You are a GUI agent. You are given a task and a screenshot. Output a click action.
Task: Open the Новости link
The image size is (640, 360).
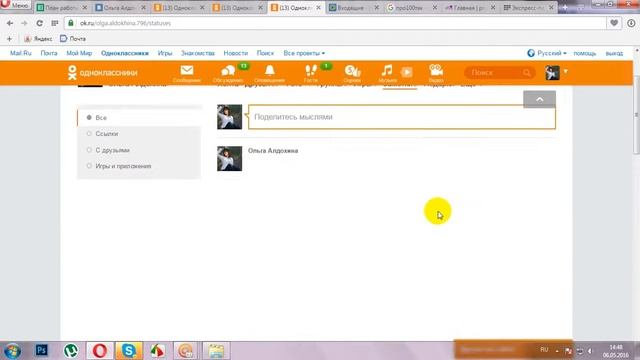point(236,53)
